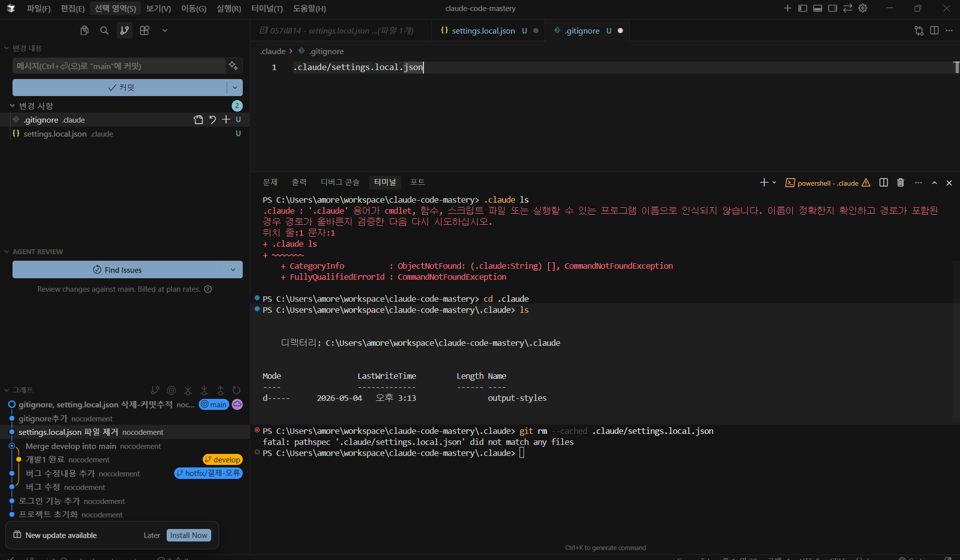
Task: Collapse the AGENT REVIEW section
Action: click(x=7, y=252)
